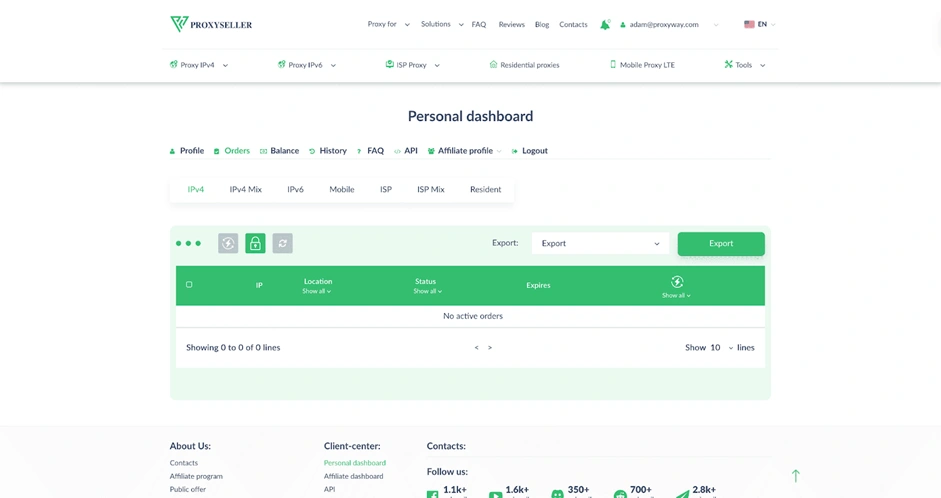
Task: Expand the Location Show all filter
Action: coord(317,292)
